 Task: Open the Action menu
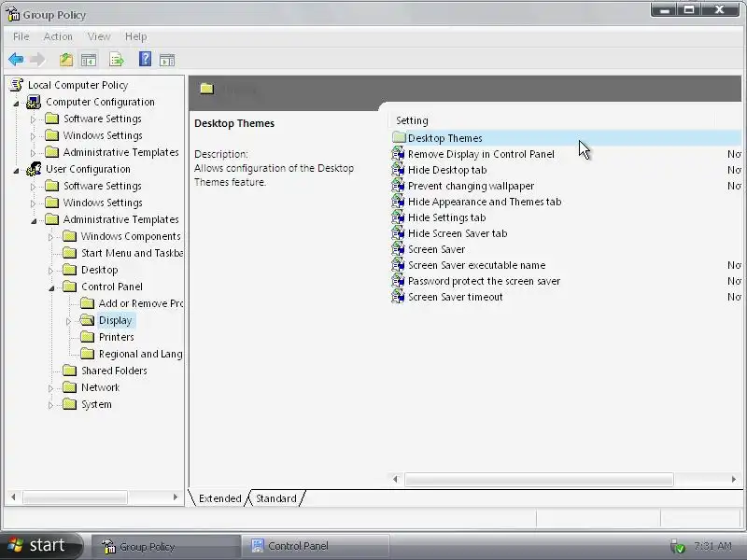coord(58,36)
